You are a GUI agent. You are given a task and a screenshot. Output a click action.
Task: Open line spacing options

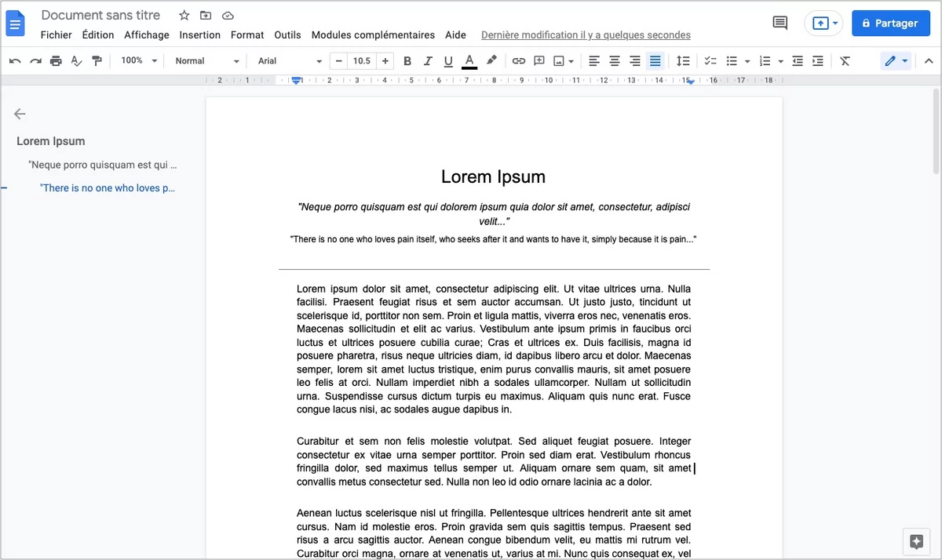pos(683,60)
